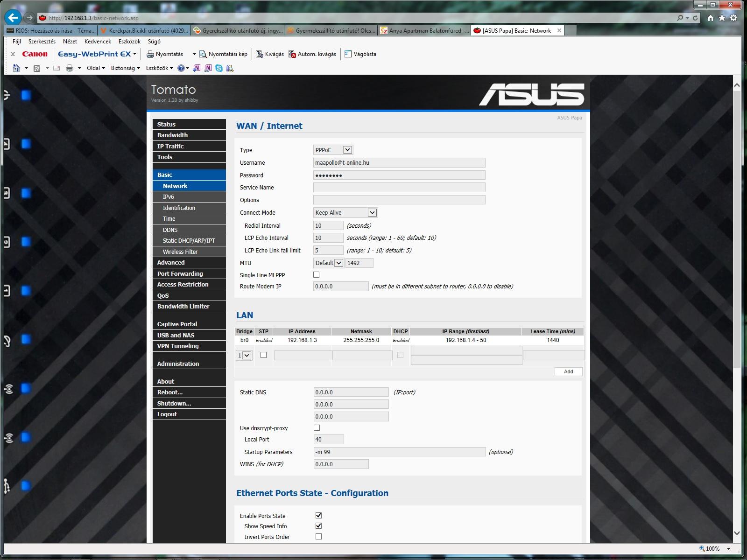
Task: Open the Szerkesztés menu
Action: click(x=42, y=42)
